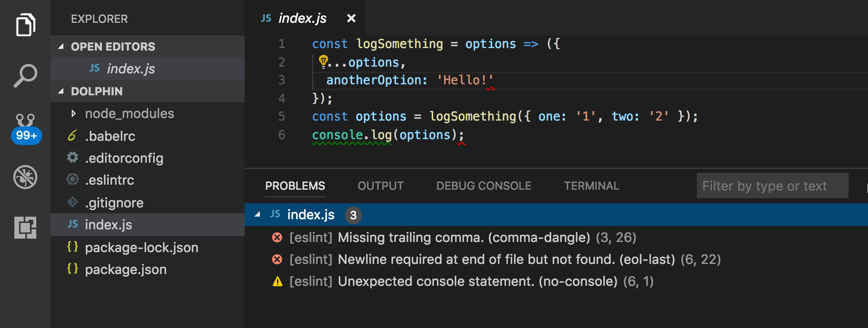Click the warning icon beside no-console problem
Viewport: 868px width, 328px height.
[277, 282]
